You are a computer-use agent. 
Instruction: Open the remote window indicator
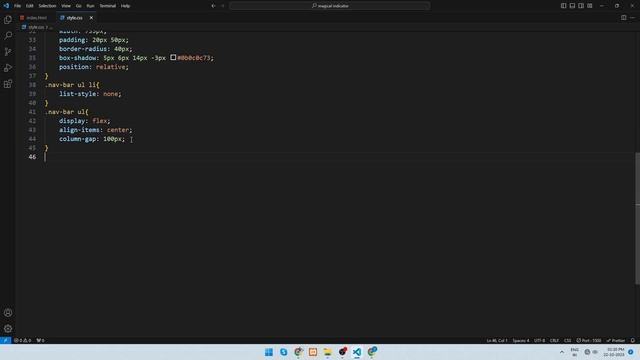pyautogui.click(x=5, y=340)
